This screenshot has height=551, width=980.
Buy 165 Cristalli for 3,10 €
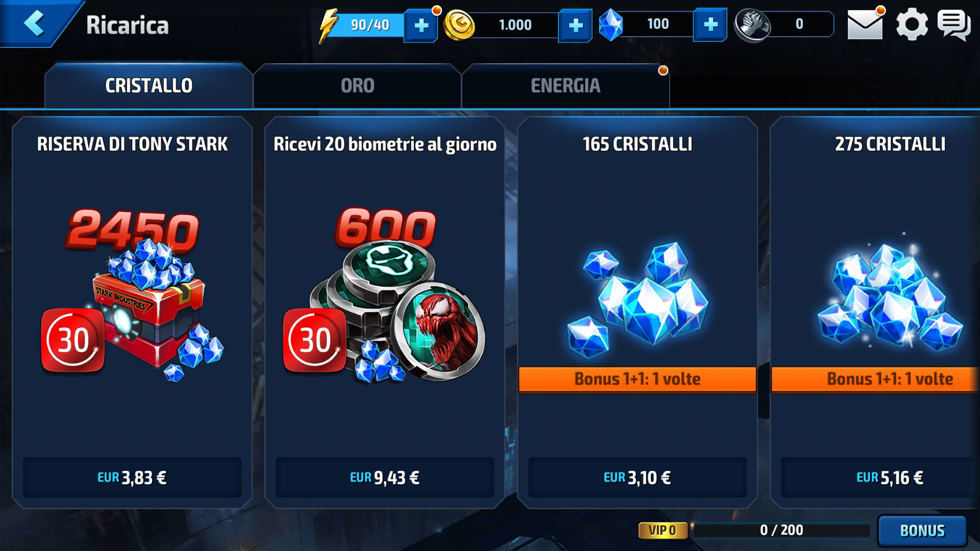(x=638, y=478)
